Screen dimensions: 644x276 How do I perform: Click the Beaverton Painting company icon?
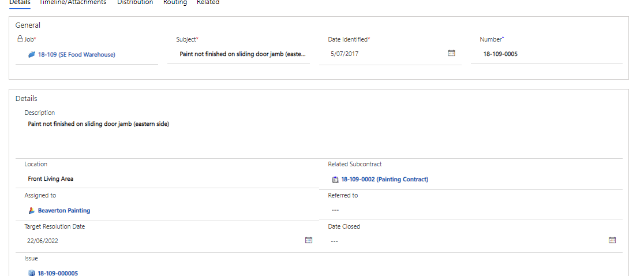[x=32, y=211]
